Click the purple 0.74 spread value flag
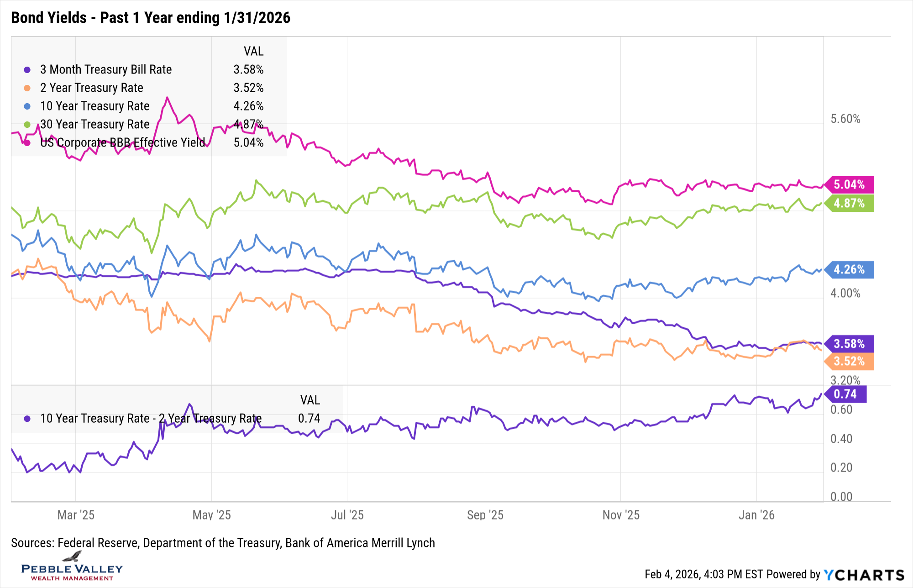Viewport: 913px width, 588px height. pos(846,394)
